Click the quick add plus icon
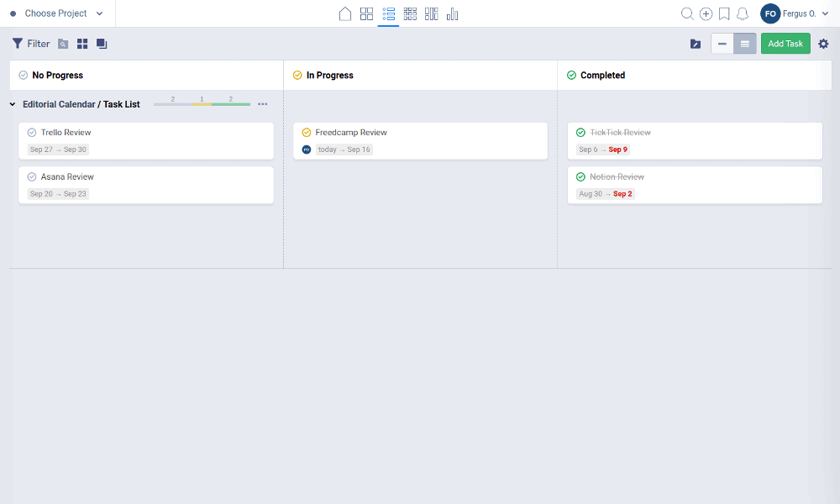The height and width of the screenshot is (504, 840). [x=706, y=14]
